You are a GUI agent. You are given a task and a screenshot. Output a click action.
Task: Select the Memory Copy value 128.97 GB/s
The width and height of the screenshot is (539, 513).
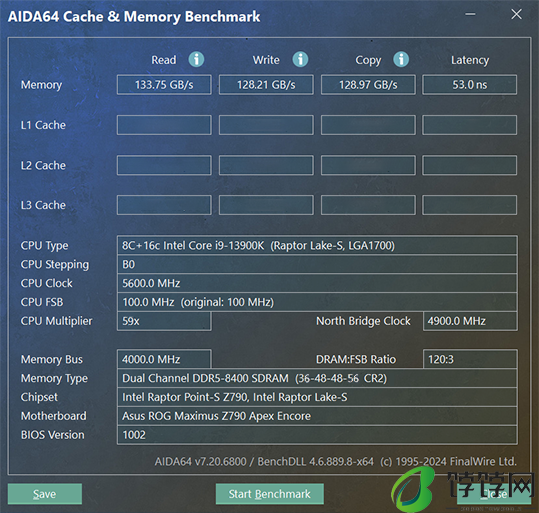(368, 85)
